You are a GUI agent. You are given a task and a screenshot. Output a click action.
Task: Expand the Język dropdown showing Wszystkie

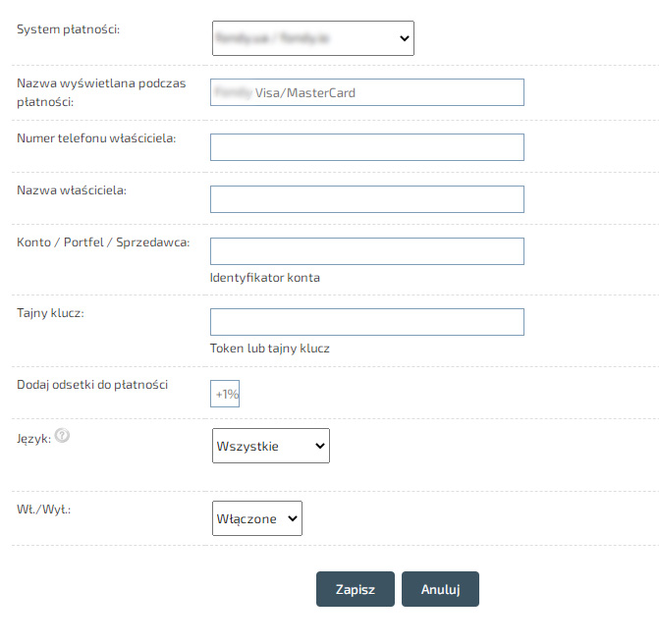coord(270,446)
